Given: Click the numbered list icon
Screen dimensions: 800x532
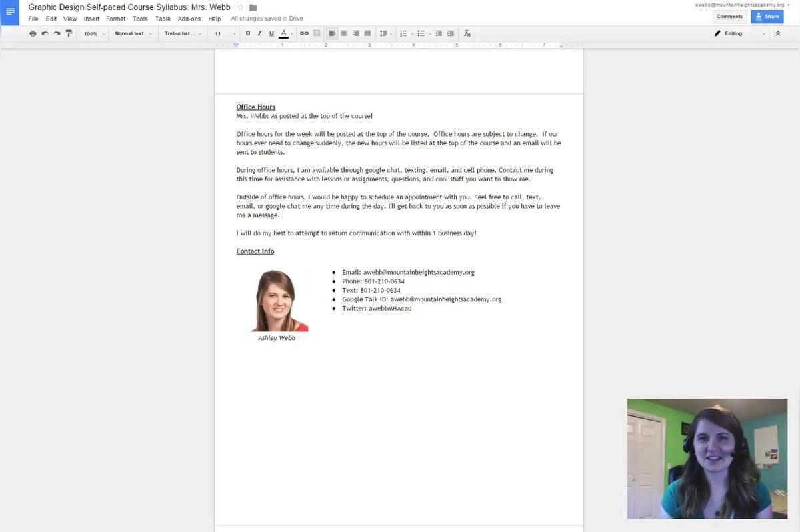Looking at the screenshot, I should (403, 33).
